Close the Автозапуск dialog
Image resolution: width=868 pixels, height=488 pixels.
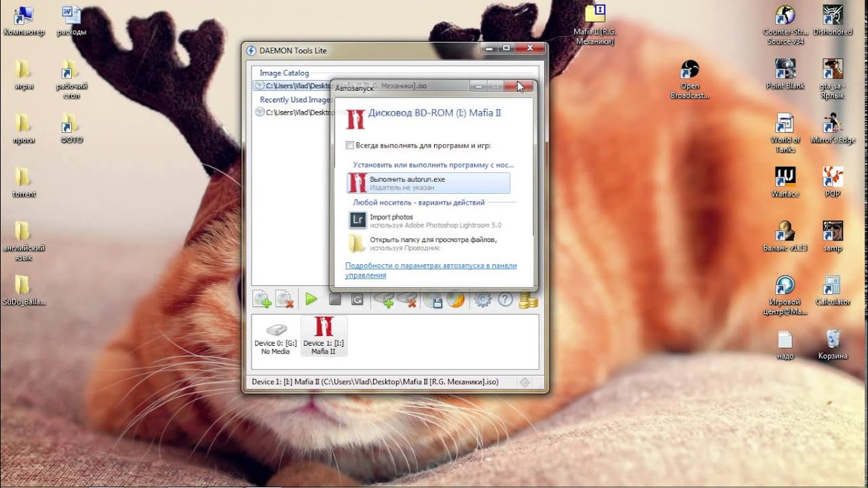tap(518, 87)
